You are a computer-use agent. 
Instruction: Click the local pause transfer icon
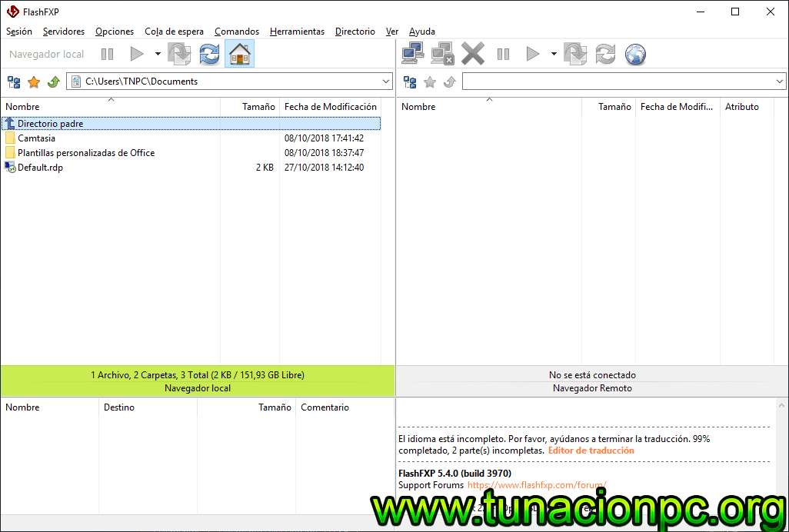107,54
